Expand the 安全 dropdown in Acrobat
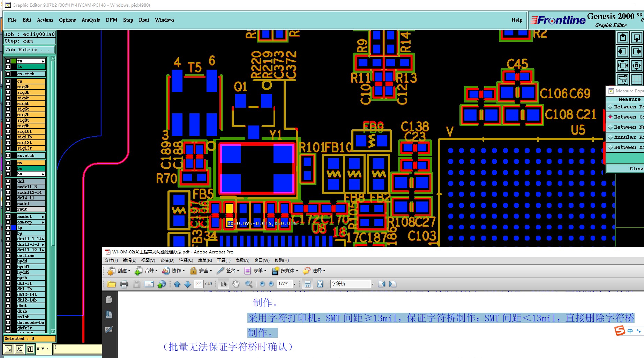This screenshot has width=644, height=358. [211, 271]
